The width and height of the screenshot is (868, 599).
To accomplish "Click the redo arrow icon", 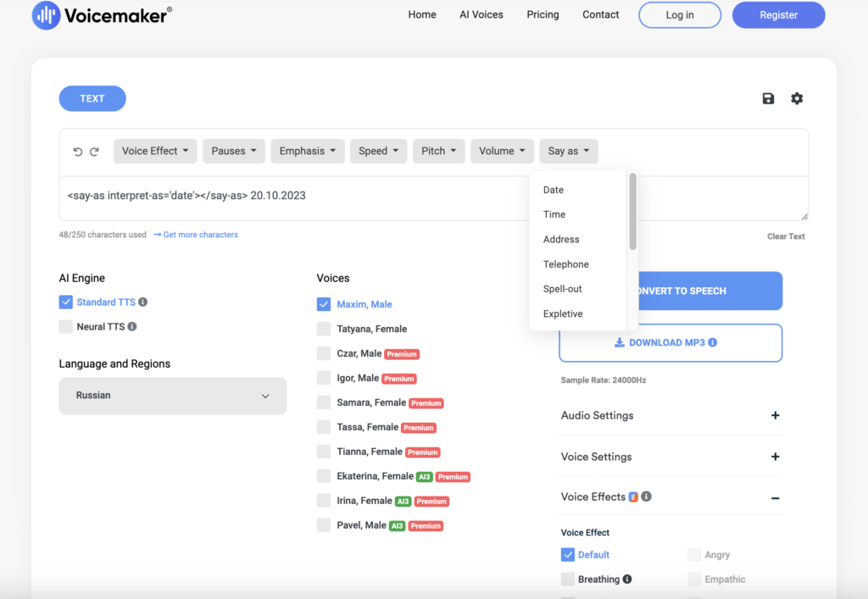I will coord(95,152).
